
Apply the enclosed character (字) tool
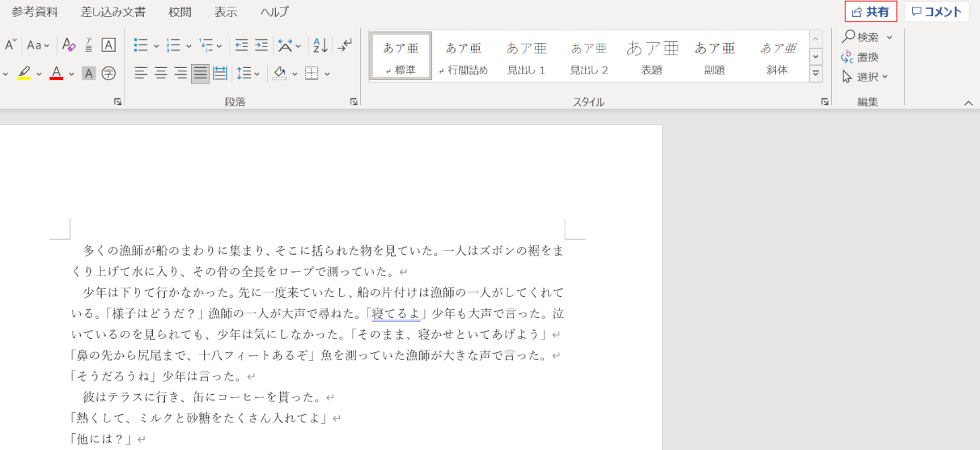click(x=108, y=73)
